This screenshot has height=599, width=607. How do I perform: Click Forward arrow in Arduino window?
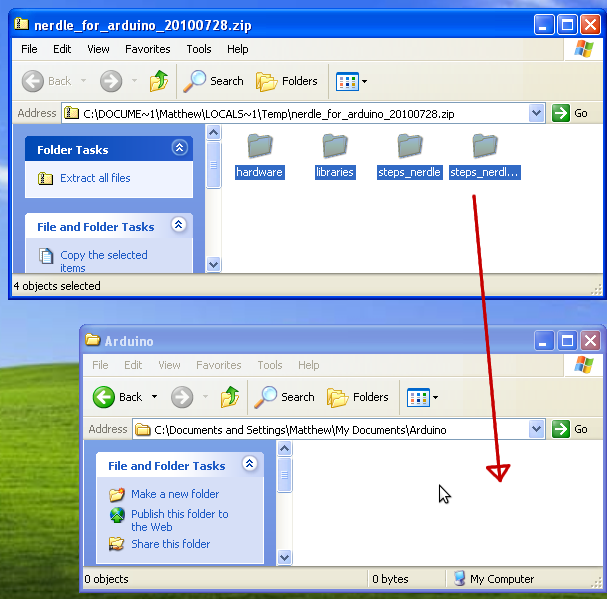[x=182, y=397]
